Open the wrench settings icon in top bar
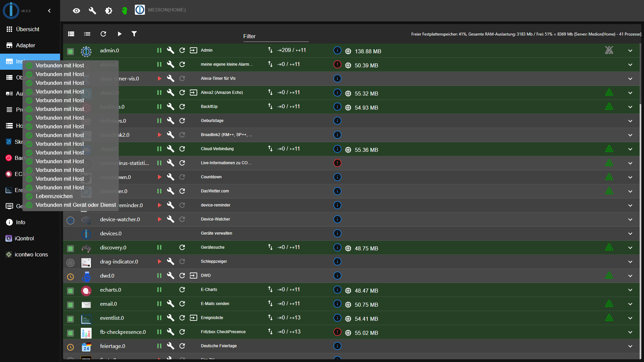This screenshot has width=644, height=362. coord(92,11)
